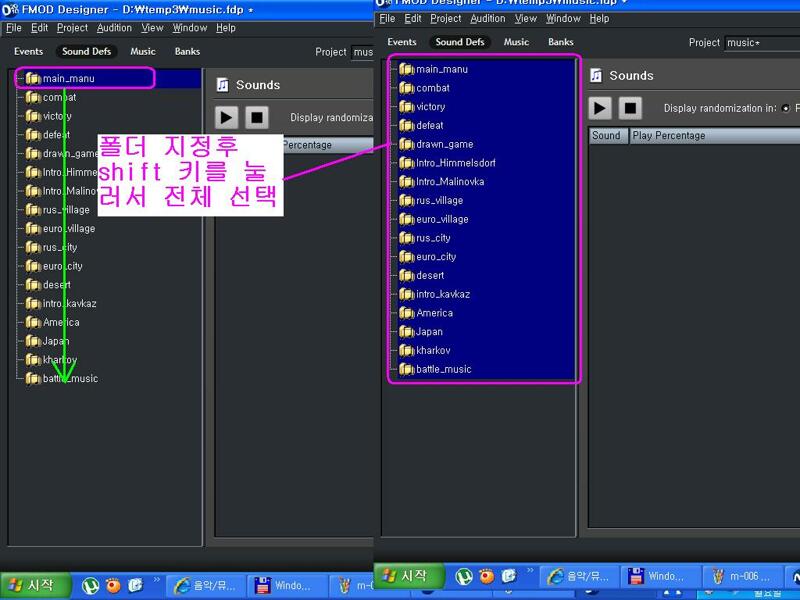Open Audition menu in right window
The height and width of the screenshot is (600, 800).
[x=488, y=19]
